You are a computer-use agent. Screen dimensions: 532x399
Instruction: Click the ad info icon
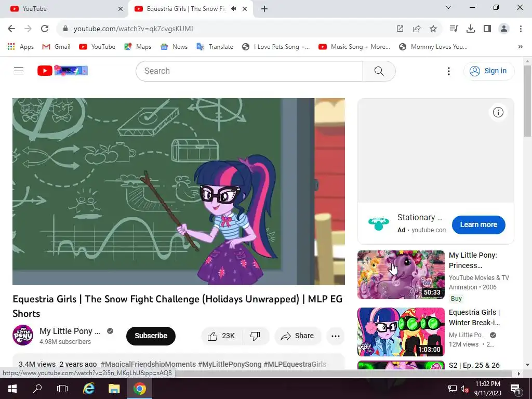(498, 112)
